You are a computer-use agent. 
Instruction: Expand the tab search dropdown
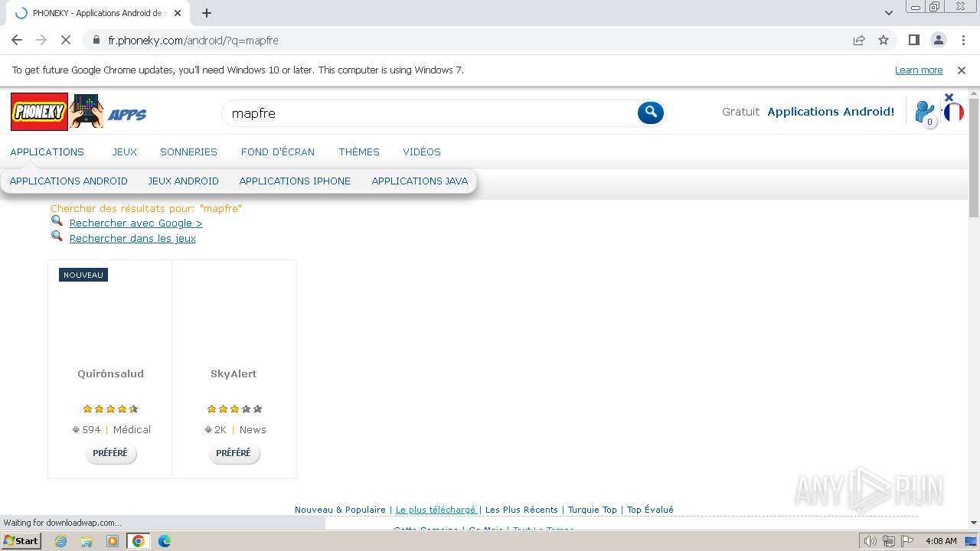pyautogui.click(x=889, y=13)
